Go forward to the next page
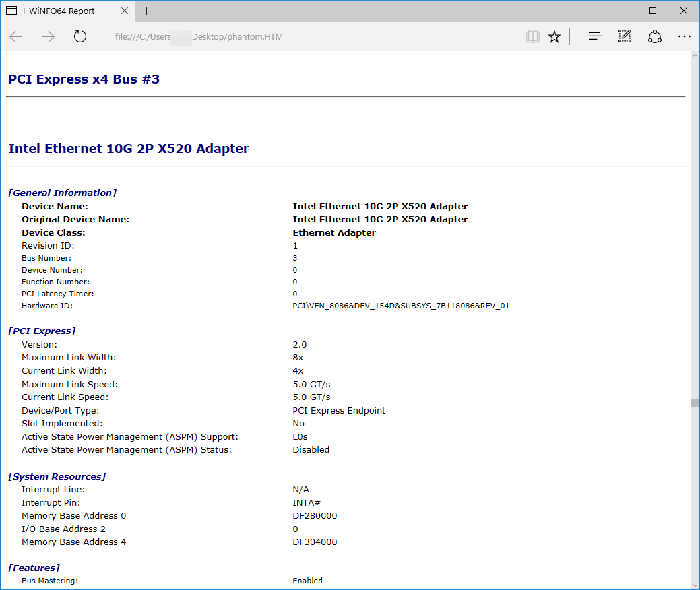 click(x=48, y=36)
